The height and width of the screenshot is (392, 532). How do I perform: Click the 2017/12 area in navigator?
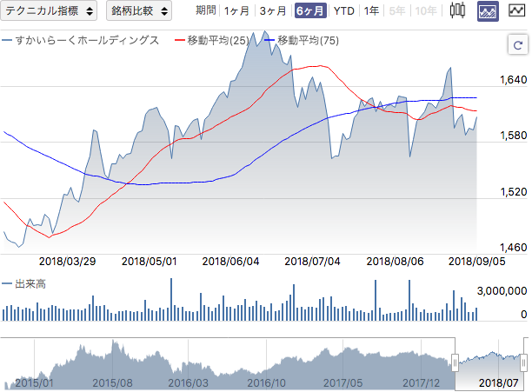(421, 382)
